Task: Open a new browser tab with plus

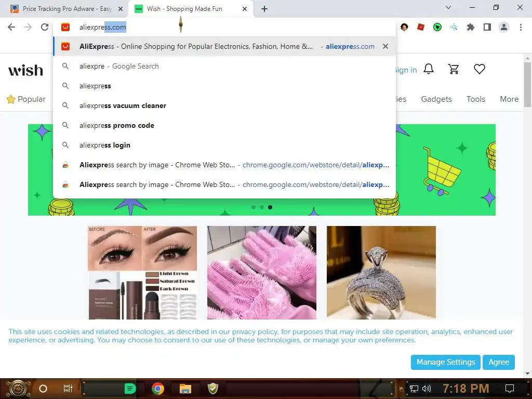Action: pyautogui.click(x=264, y=9)
